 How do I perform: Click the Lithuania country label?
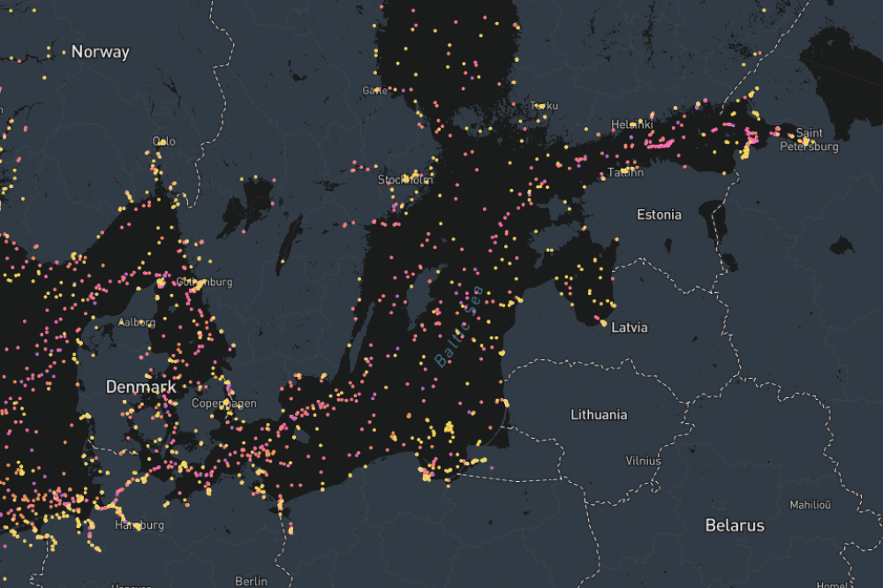click(x=599, y=414)
